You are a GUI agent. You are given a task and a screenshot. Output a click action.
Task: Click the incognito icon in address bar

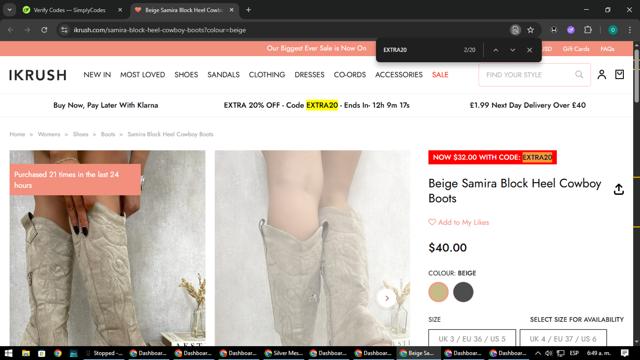515,30
